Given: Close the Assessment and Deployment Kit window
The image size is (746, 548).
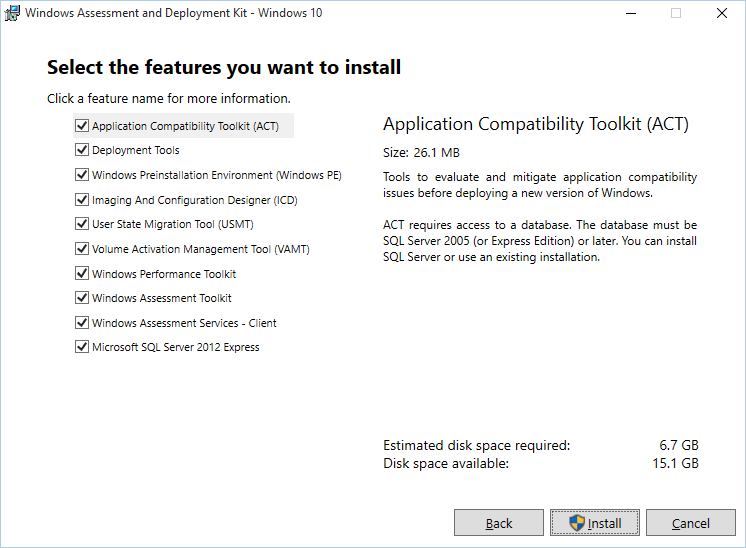Looking at the screenshot, I should [x=722, y=13].
